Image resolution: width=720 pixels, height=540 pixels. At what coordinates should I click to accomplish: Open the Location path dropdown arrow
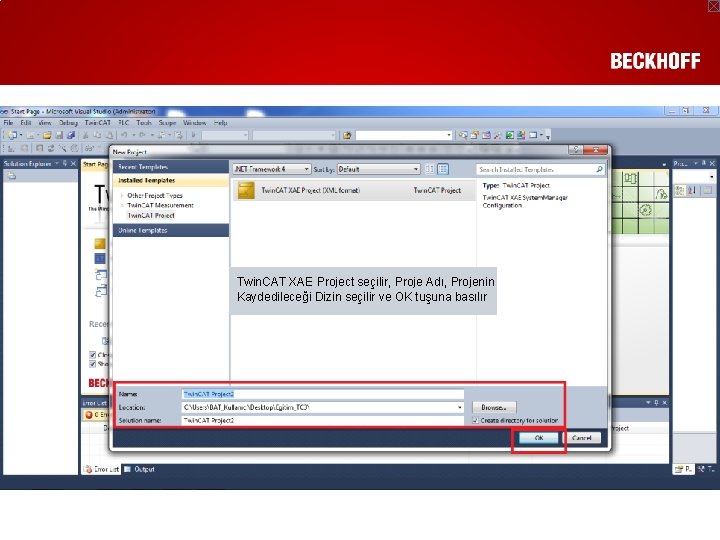click(x=459, y=407)
